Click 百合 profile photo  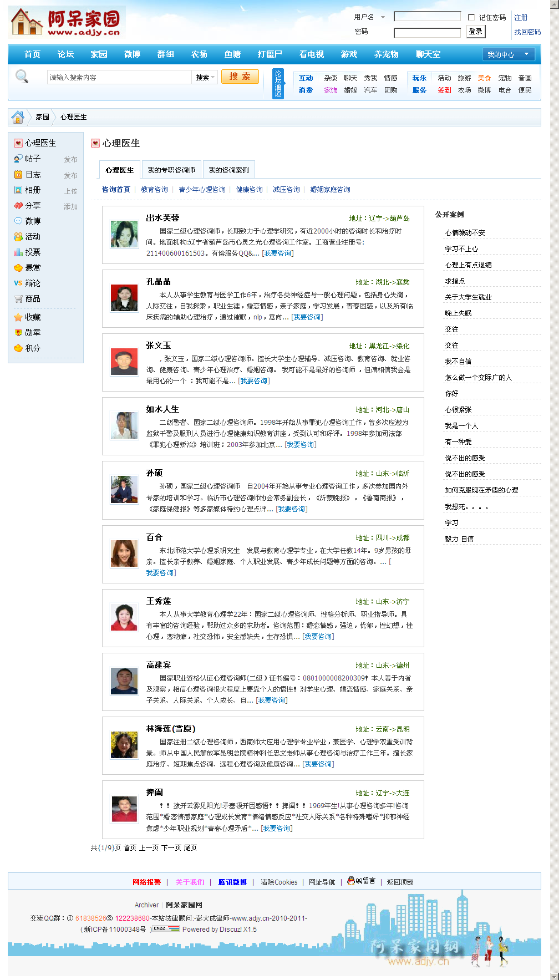click(124, 554)
